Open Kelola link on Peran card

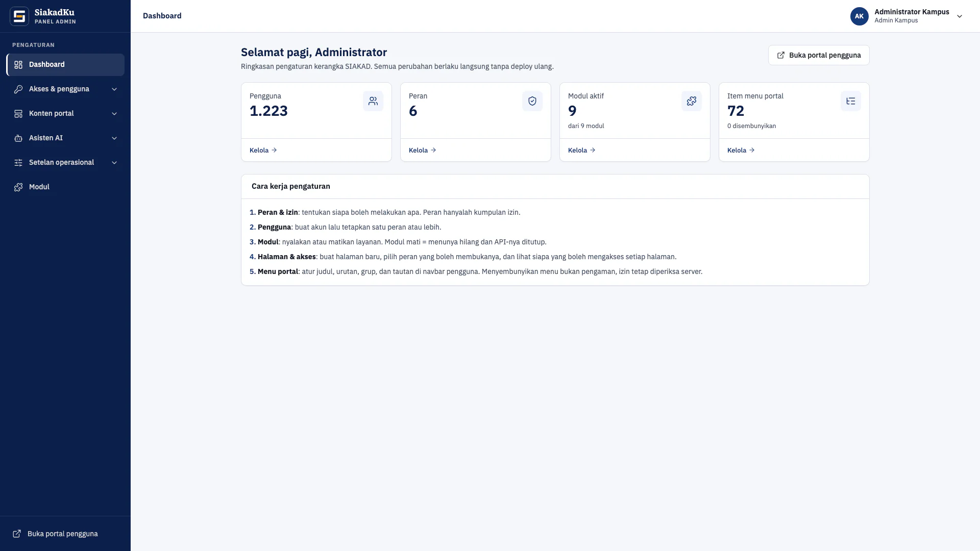(x=423, y=150)
